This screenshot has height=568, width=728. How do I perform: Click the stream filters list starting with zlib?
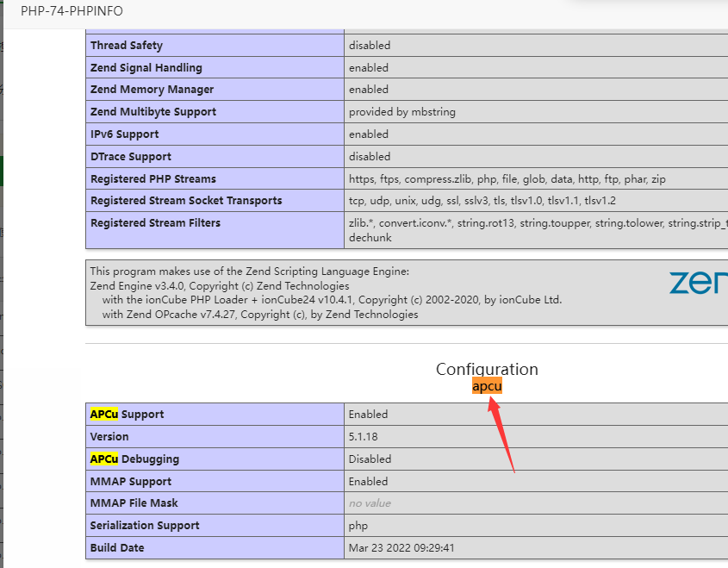(538, 230)
